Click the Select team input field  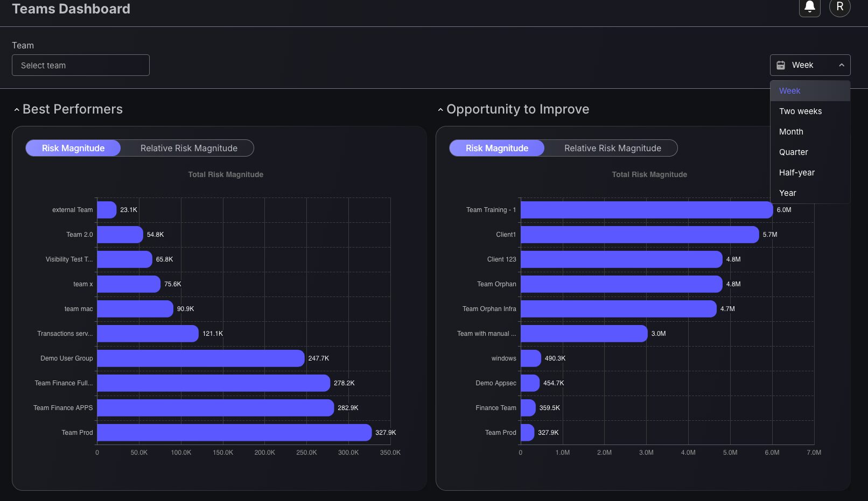pos(81,65)
